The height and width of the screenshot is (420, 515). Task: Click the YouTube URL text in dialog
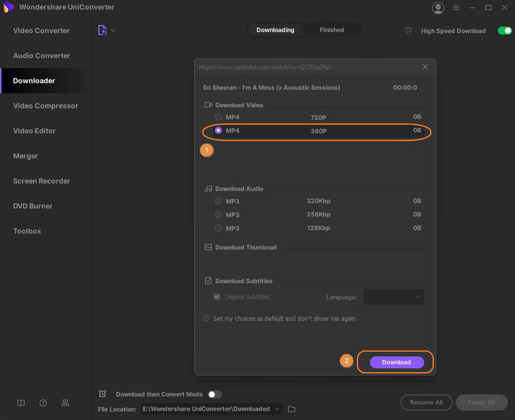tap(265, 67)
